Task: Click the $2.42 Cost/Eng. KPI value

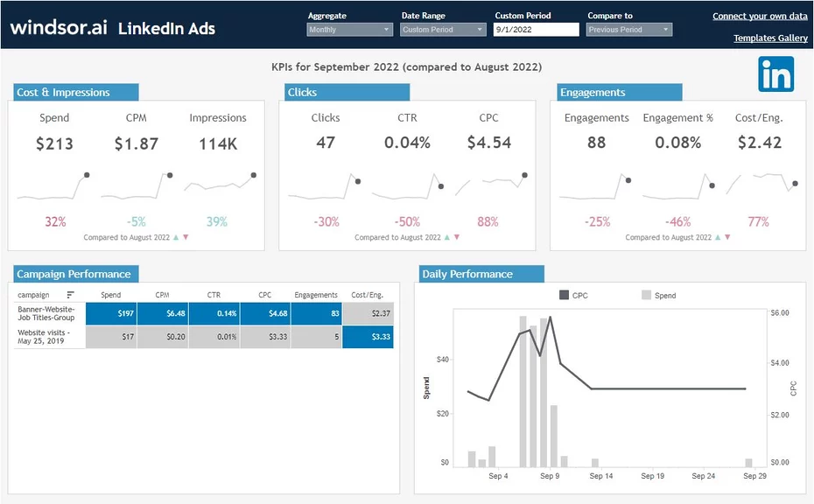Action: coord(760,143)
